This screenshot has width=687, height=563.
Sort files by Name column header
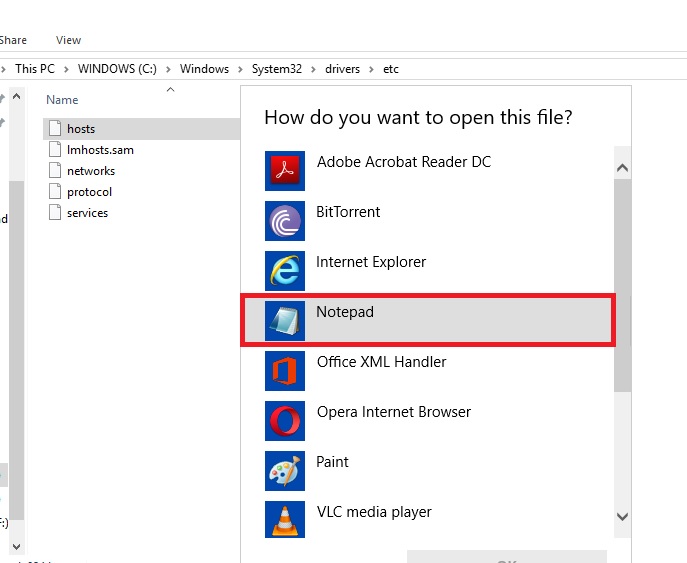tap(62, 100)
